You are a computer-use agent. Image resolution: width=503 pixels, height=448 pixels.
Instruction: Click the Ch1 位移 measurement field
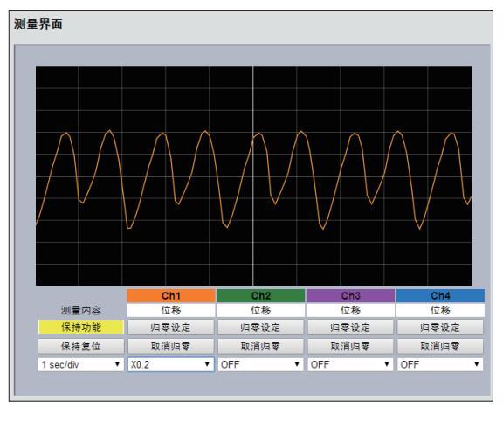170,310
